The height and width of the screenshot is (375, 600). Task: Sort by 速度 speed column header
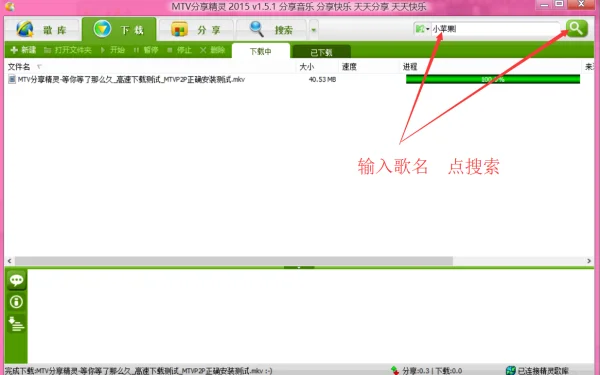click(x=349, y=67)
